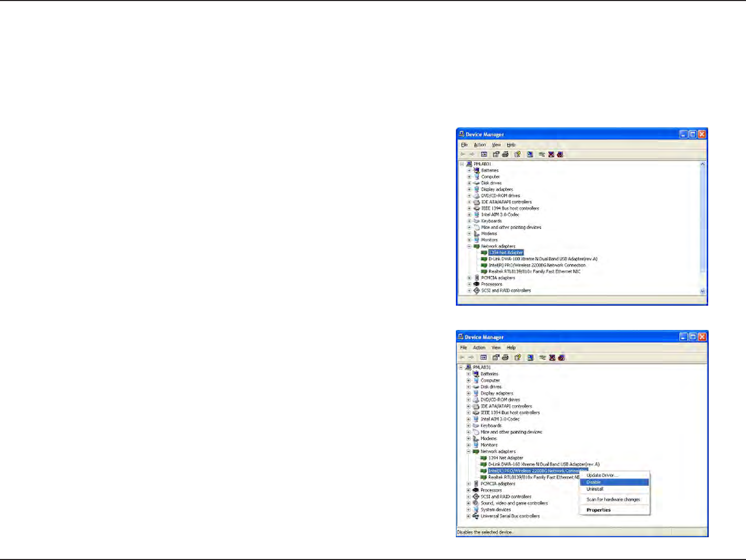Toggle console tree toolbar icon, window lacking context menu

click(x=484, y=154)
